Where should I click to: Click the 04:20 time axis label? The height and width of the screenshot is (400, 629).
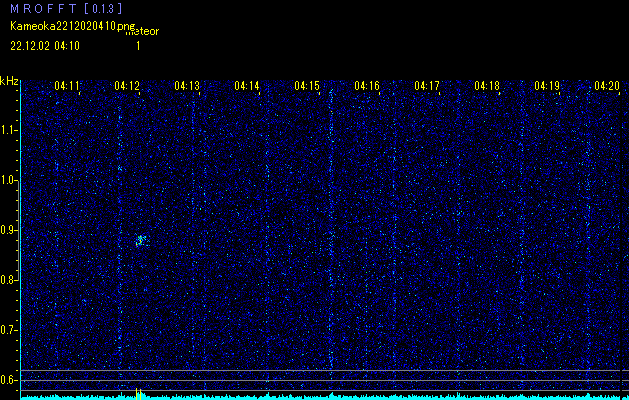pyautogui.click(x=607, y=86)
